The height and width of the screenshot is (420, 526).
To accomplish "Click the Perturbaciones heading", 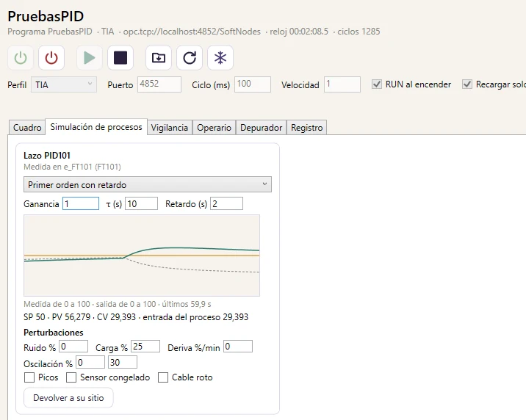I will point(54,333).
